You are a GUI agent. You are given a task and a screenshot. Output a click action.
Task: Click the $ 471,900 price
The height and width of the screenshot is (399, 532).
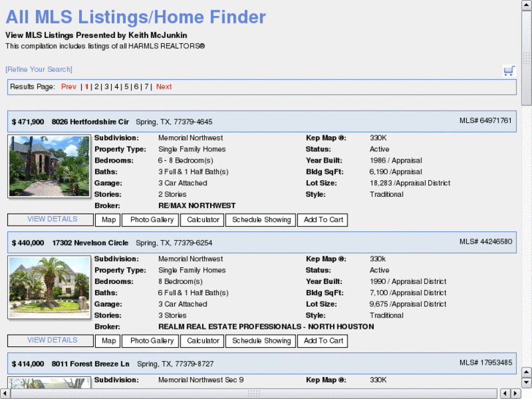[x=28, y=122]
